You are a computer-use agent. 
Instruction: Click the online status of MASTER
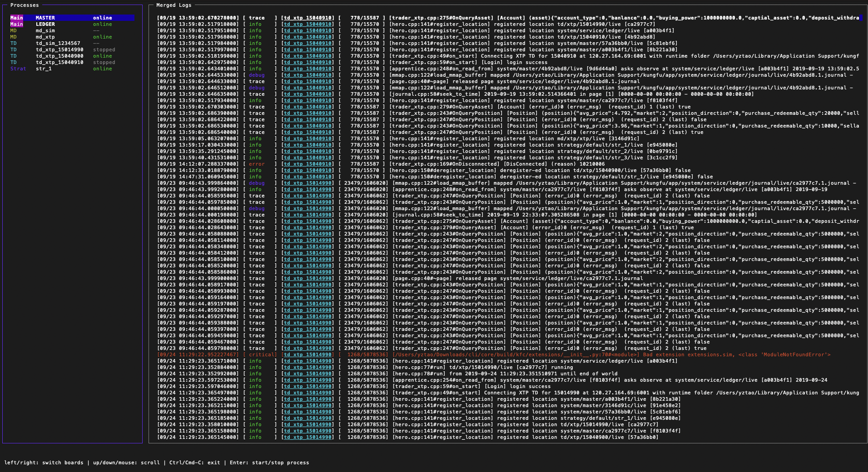click(103, 18)
